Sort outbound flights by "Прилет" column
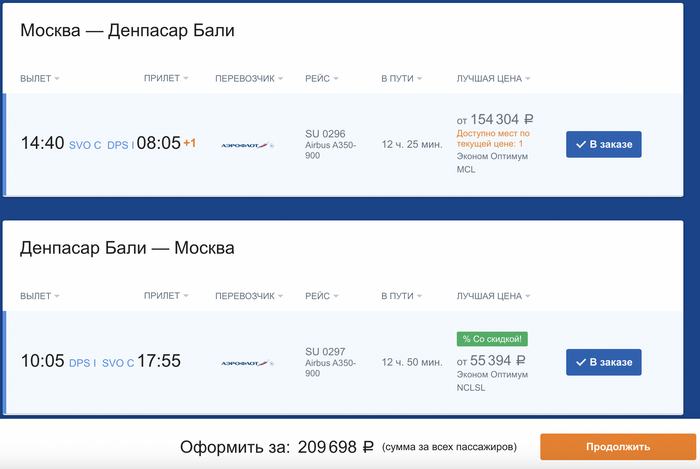The width and height of the screenshot is (700, 469). click(x=166, y=78)
